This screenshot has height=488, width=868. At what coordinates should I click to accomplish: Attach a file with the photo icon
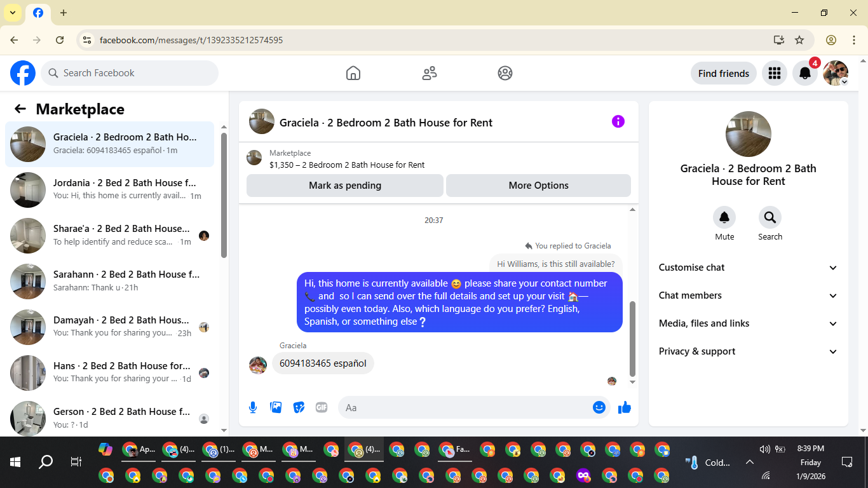[x=276, y=407]
